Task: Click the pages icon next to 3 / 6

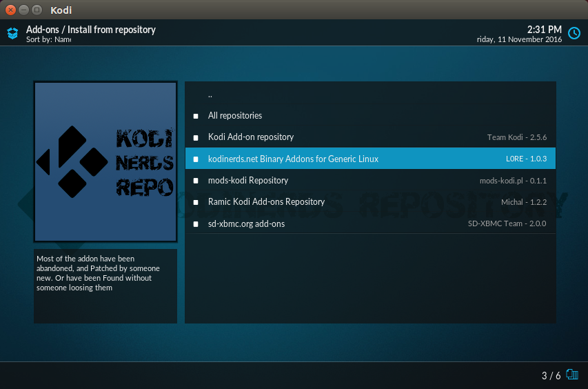Action: click(x=572, y=375)
